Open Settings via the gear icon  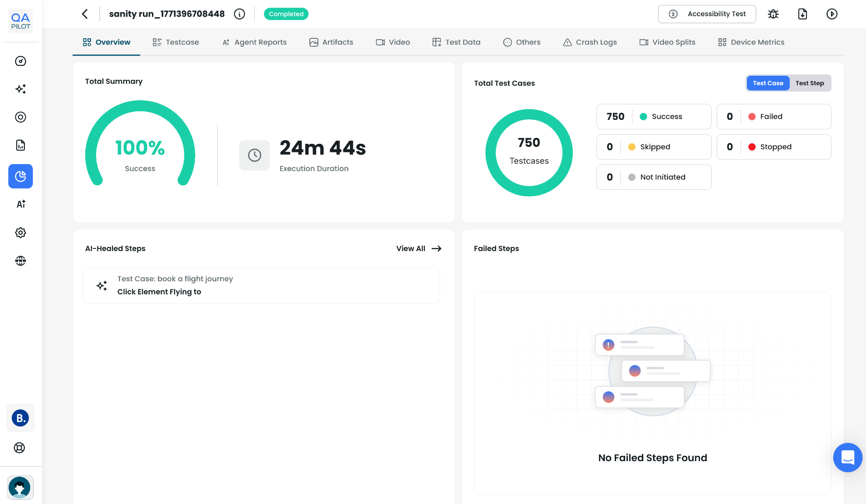tap(20, 233)
